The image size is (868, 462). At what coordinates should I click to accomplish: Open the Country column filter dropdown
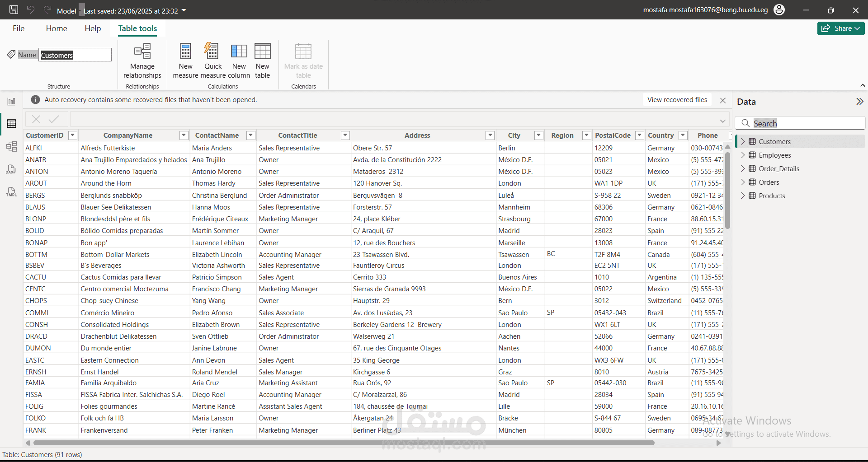click(683, 135)
